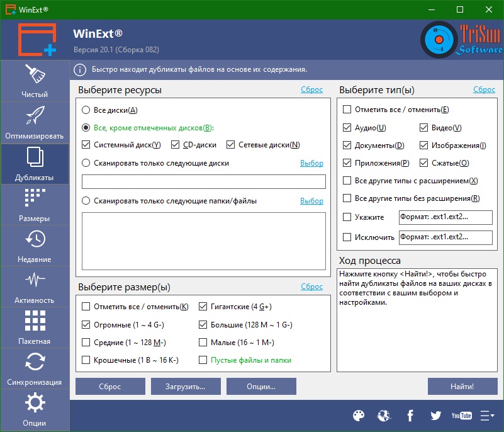Open the Опции gear section
Screen dimensions: 504x432
[35, 409]
